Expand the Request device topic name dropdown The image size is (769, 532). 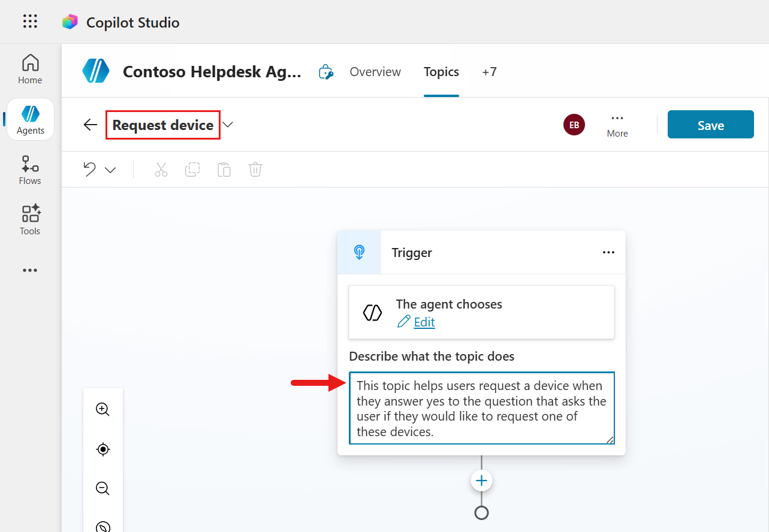[228, 125]
